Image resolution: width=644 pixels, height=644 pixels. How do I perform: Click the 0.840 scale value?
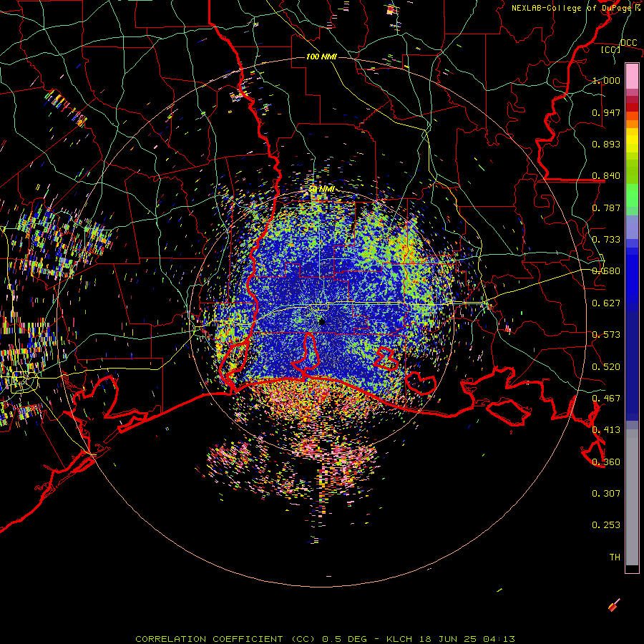(x=606, y=176)
